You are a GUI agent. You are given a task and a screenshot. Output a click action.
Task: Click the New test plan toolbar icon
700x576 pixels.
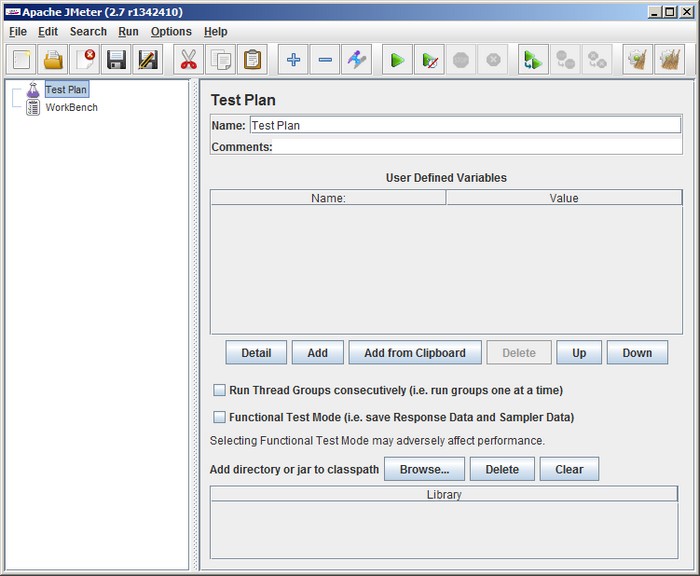21,59
